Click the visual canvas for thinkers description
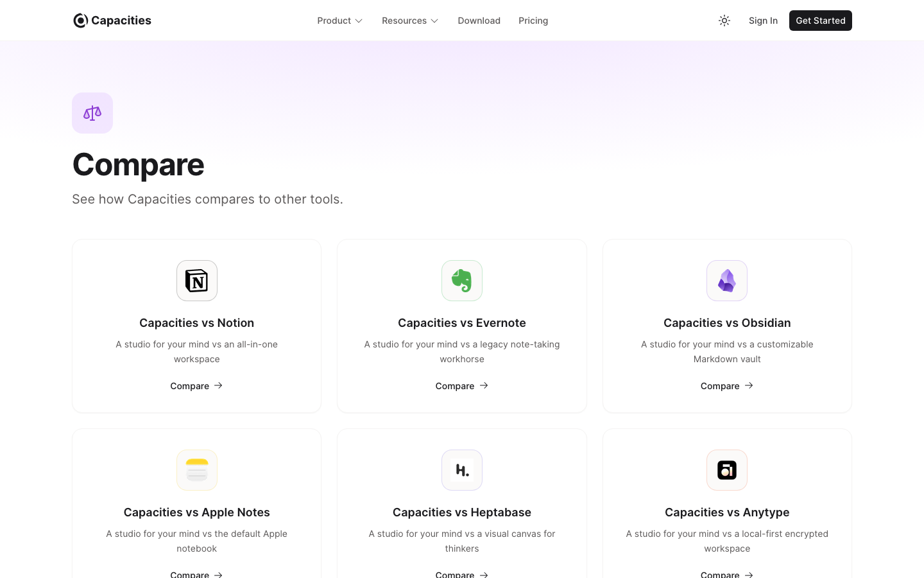Screen dimensions: 924x578 pos(462,541)
